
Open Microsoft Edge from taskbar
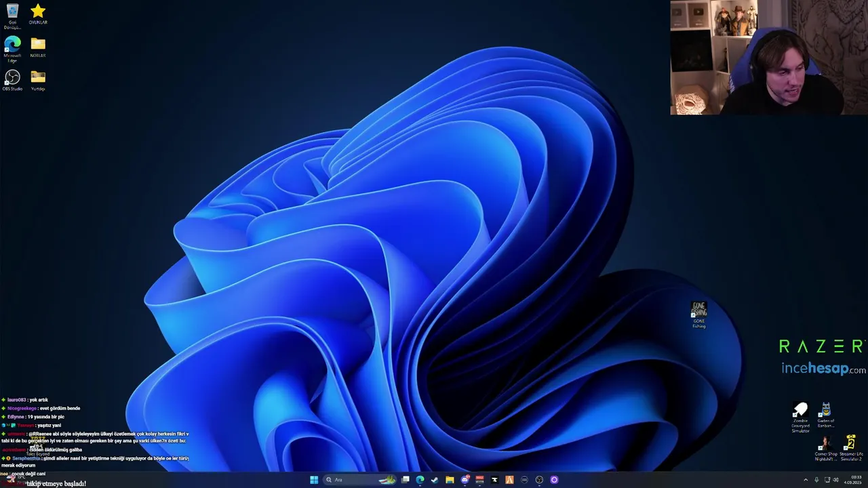(x=420, y=480)
